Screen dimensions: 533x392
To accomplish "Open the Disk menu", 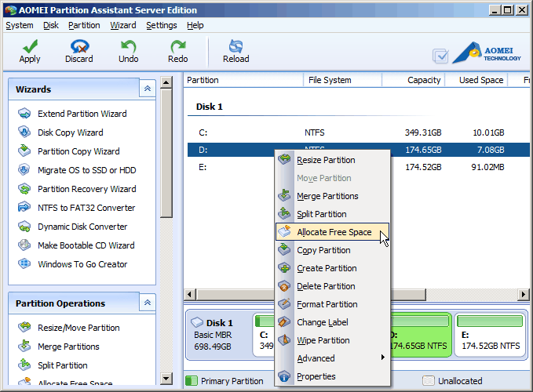I will click(x=51, y=25).
